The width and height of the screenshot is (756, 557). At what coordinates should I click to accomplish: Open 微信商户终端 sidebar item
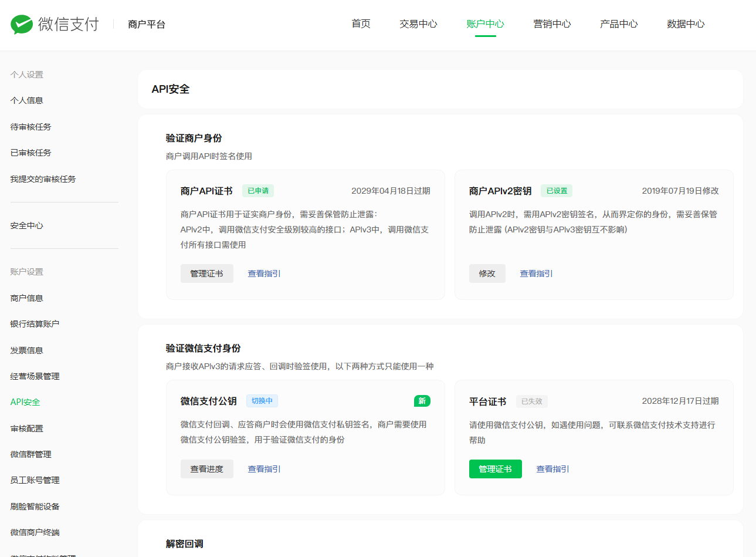click(x=35, y=532)
